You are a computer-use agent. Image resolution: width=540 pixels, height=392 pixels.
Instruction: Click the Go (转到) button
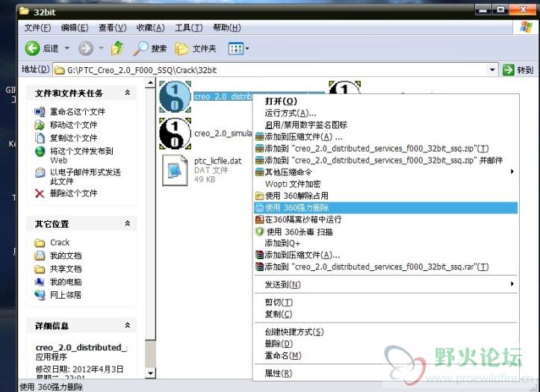tap(518, 70)
